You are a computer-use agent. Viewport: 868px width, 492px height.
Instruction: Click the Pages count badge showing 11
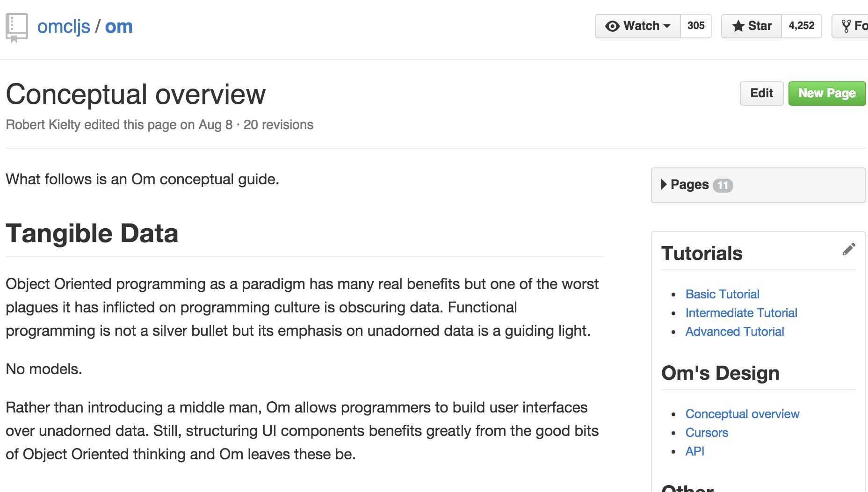coord(723,185)
